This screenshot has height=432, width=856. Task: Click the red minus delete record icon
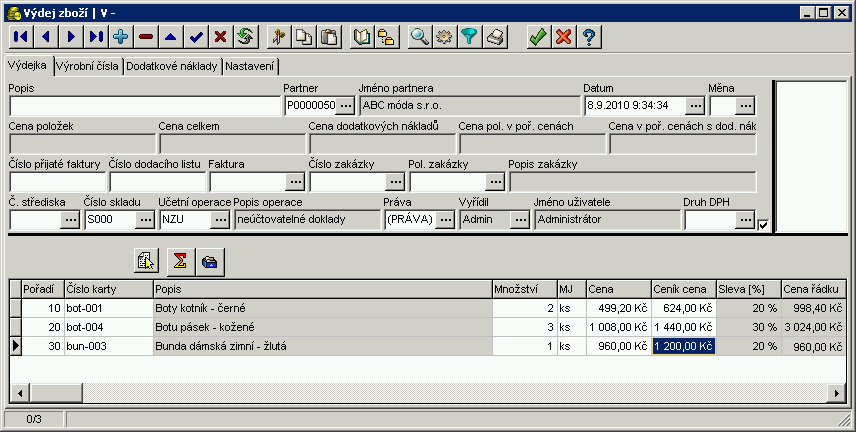tap(147, 37)
